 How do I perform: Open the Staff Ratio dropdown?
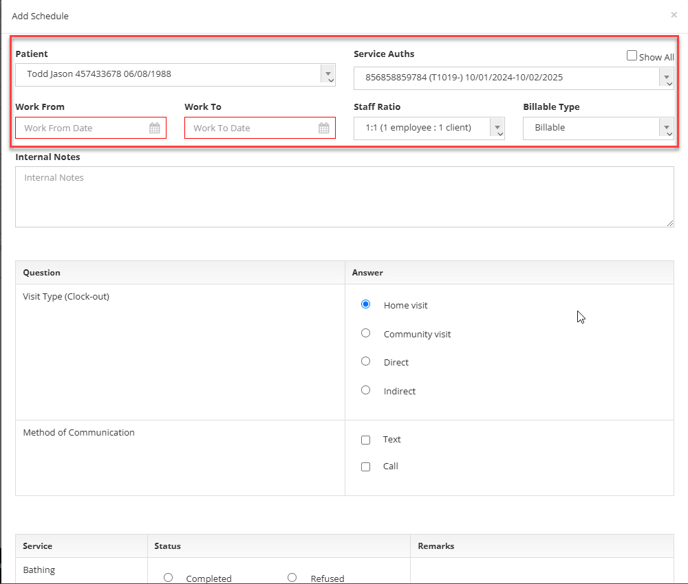(x=429, y=128)
